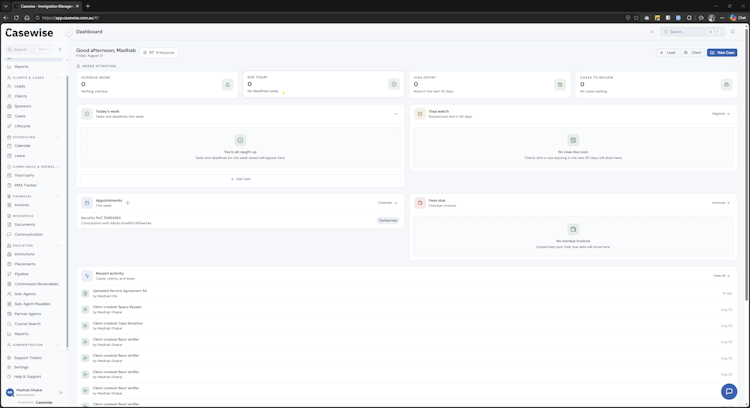Open Lifecycle in the sidebar
Image resolution: width=750 pixels, height=408 pixels.
tap(22, 126)
